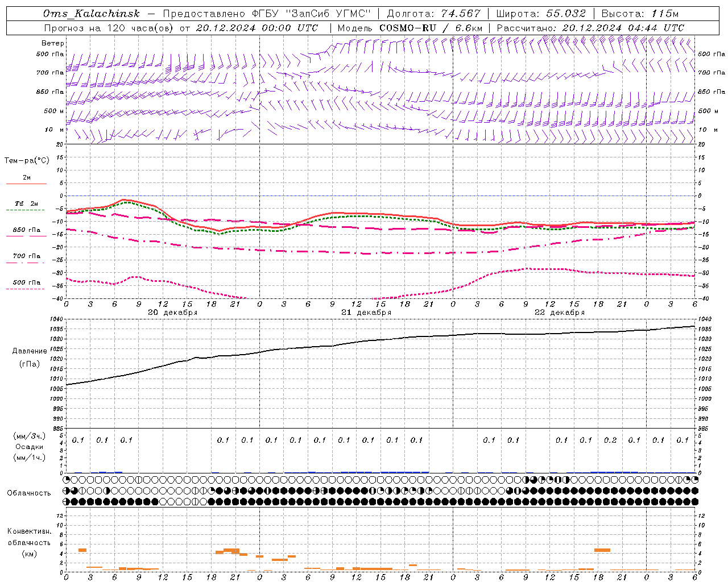The image size is (728, 582).
Task: Click '10 м' on the right wind axis
Action: tap(708, 130)
